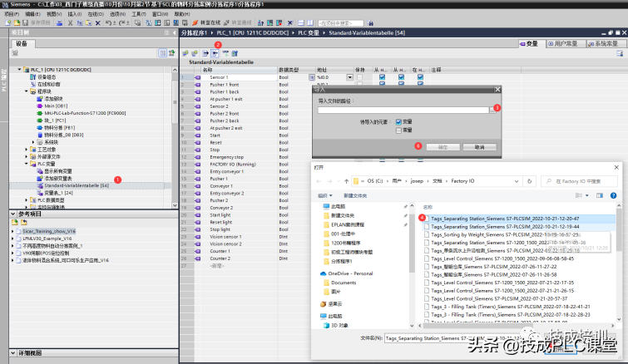
Task: Select OneDrive - Personal in Open dialog sidebar
Action: coord(350,273)
